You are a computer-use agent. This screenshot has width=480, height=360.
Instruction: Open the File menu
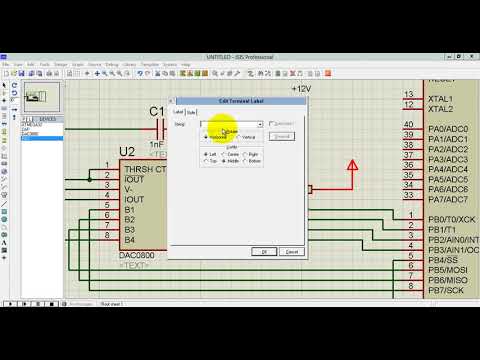click(x=6, y=64)
